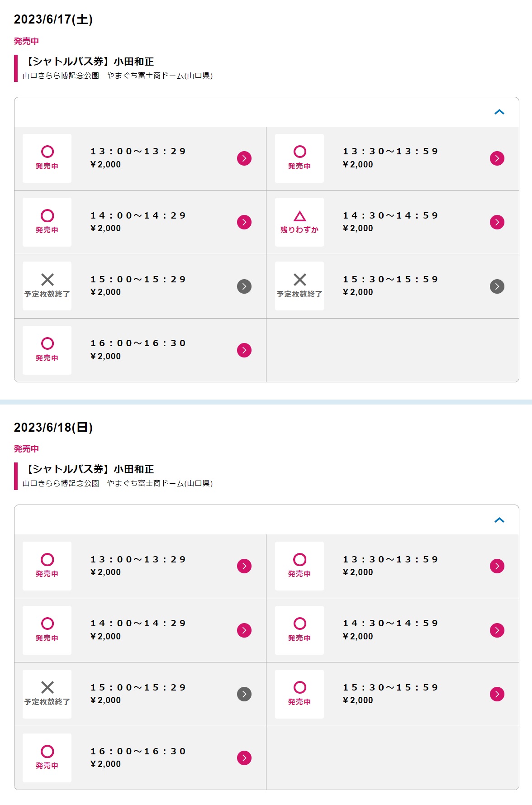This screenshot has width=532, height=805.
Task: Click gray arrow for June 17 15:00～15:29 slot
Action: point(244,286)
